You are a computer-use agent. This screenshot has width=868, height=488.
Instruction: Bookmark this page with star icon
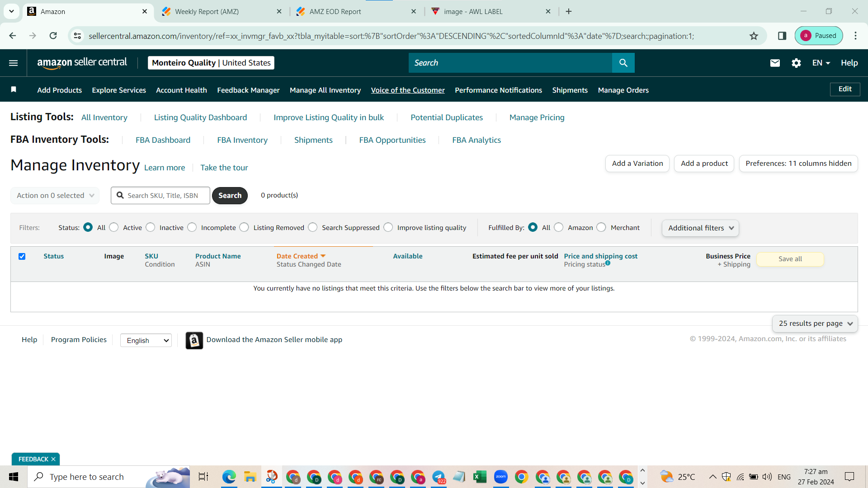pyautogui.click(x=754, y=36)
